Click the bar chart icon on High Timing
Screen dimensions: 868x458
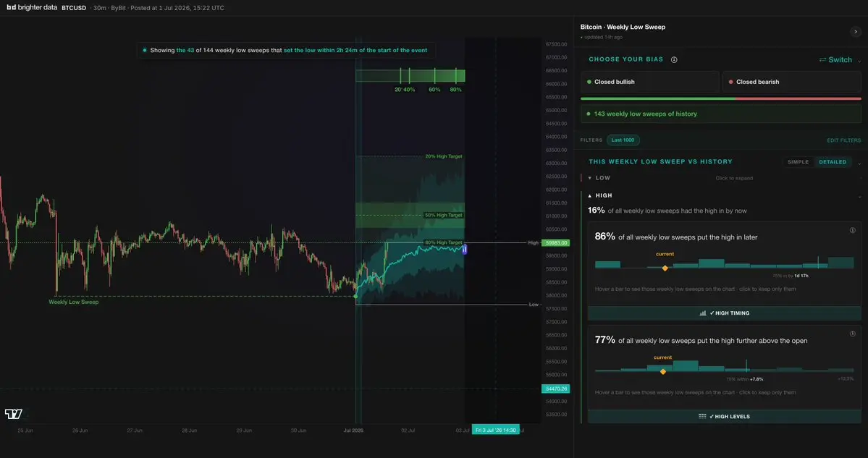pos(703,313)
